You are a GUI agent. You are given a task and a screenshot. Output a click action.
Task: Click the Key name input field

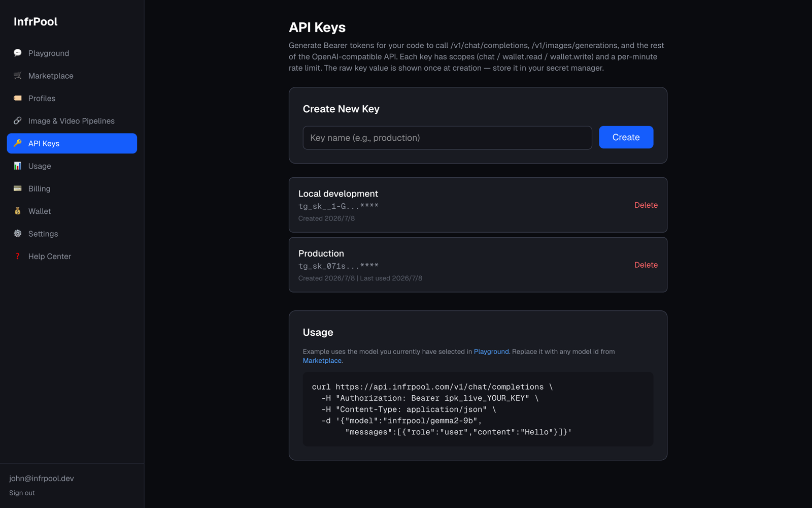point(447,138)
